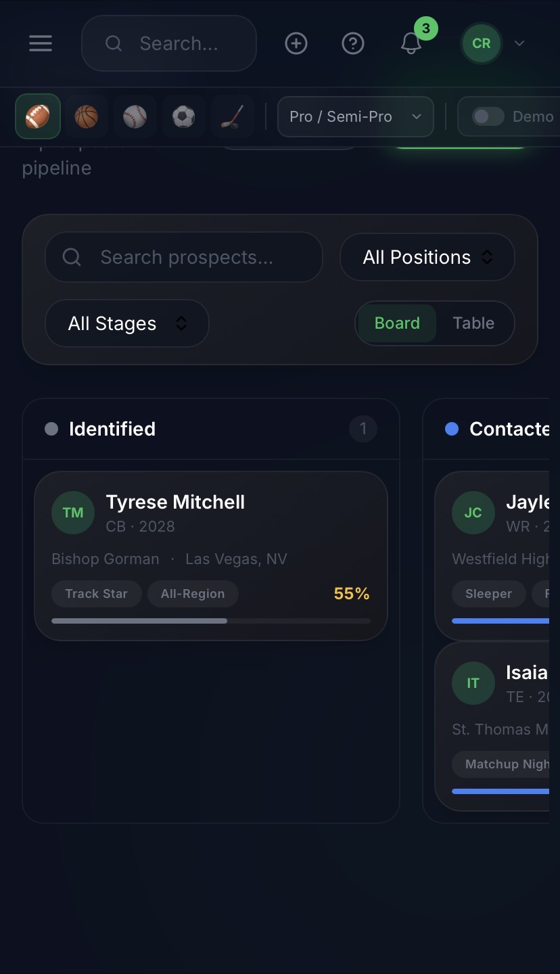Open the Pro / Semi-Pro dropdown

pyautogui.click(x=355, y=116)
